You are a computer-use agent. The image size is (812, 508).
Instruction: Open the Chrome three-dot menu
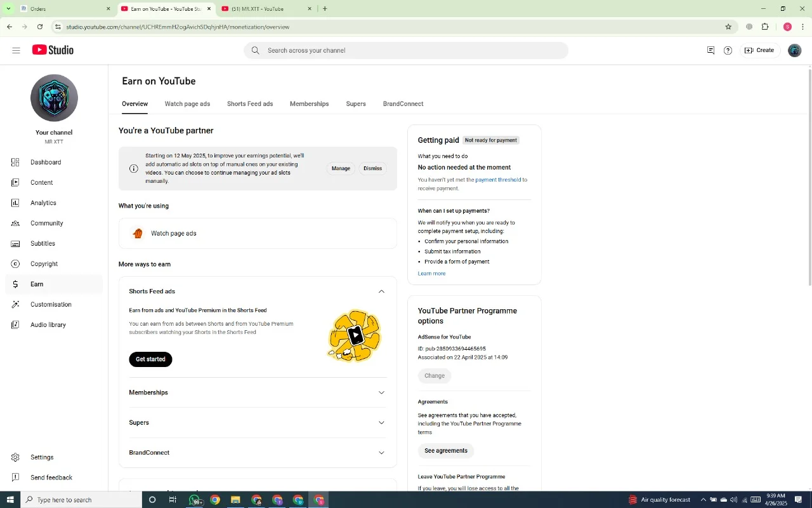803,27
